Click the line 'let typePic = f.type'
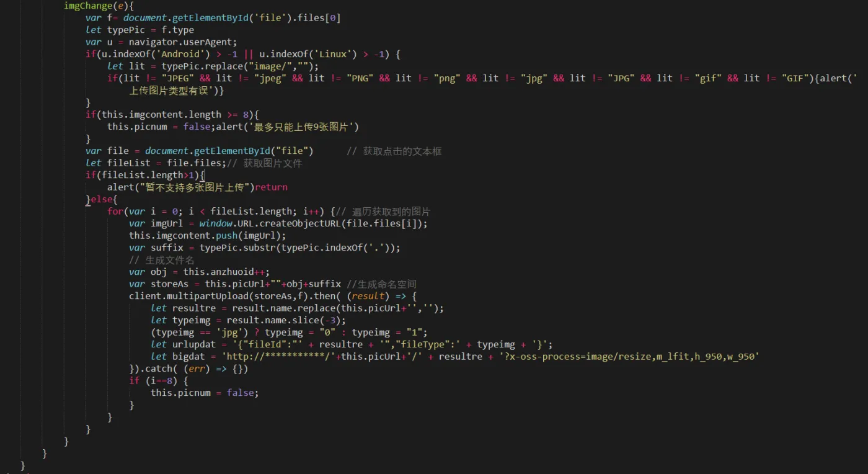This screenshot has height=474, width=868. pos(139,30)
